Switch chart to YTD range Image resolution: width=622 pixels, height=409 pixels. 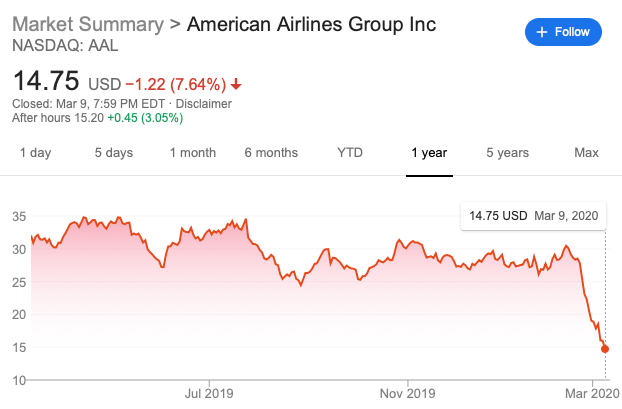tap(350, 153)
